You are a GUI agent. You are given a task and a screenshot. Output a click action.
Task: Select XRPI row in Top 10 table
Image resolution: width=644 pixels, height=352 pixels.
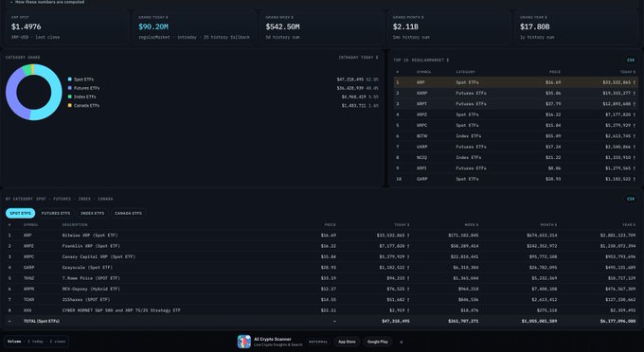515,168
